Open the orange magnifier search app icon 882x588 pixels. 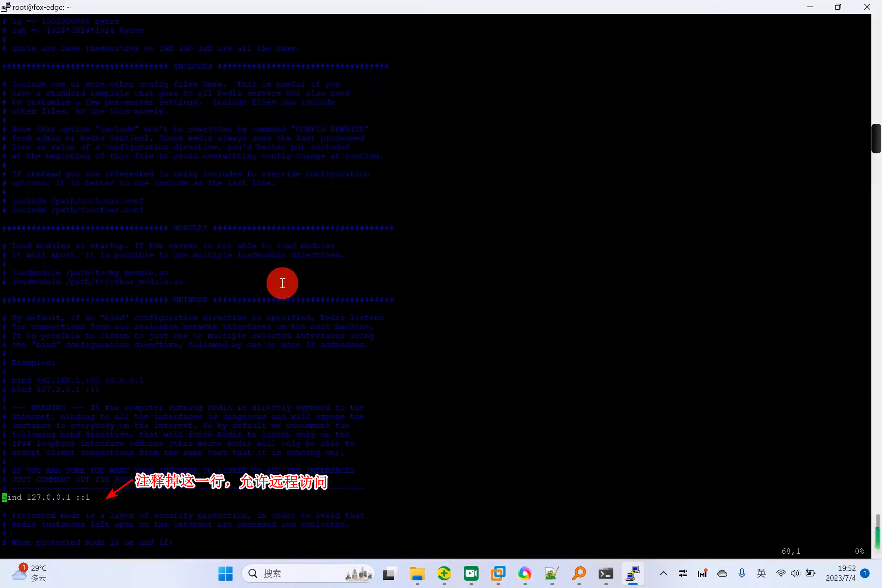coord(579,574)
